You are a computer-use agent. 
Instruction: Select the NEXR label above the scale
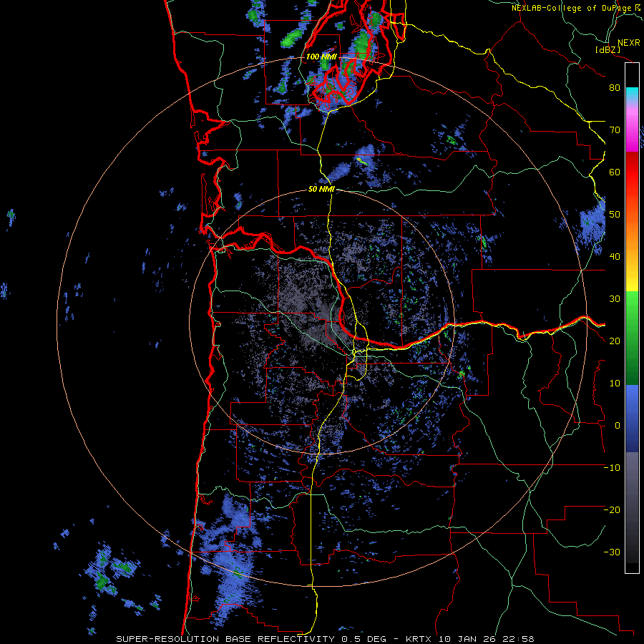click(629, 43)
